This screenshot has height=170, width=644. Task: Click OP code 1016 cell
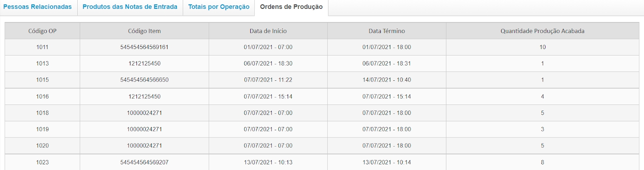coord(42,96)
